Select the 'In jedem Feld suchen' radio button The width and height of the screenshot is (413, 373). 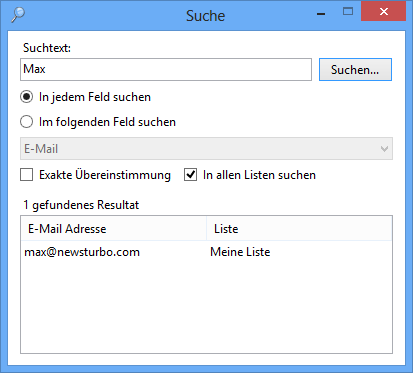(26, 97)
